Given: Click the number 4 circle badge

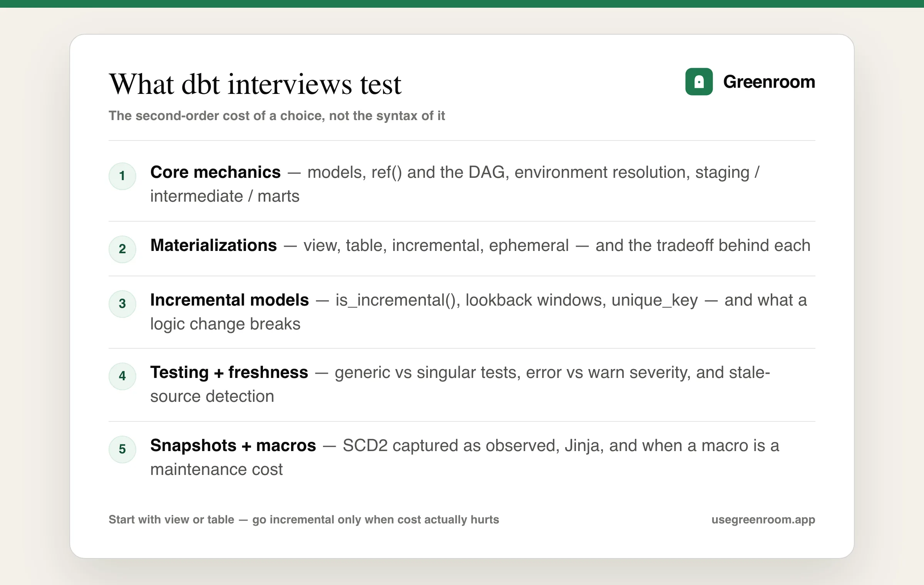Looking at the screenshot, I should (x=122, y=376).
